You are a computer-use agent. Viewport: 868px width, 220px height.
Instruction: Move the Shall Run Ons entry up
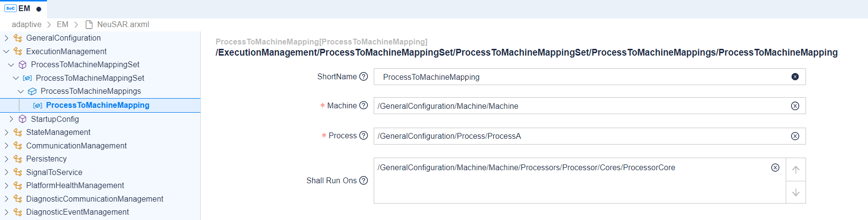[796, 170]
